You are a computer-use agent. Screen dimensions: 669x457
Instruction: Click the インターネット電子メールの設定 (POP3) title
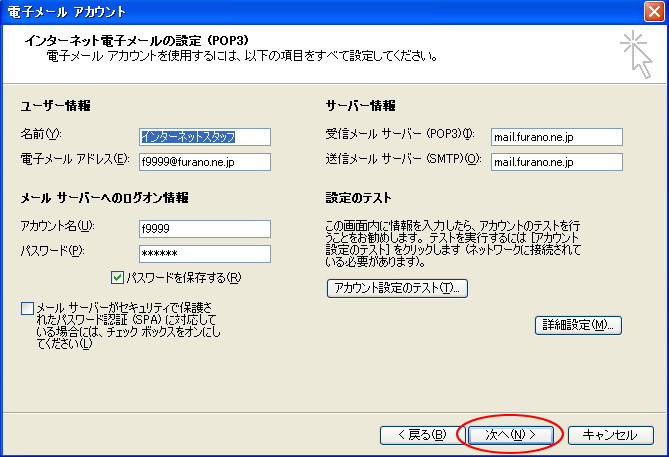(x=137, y=41)
